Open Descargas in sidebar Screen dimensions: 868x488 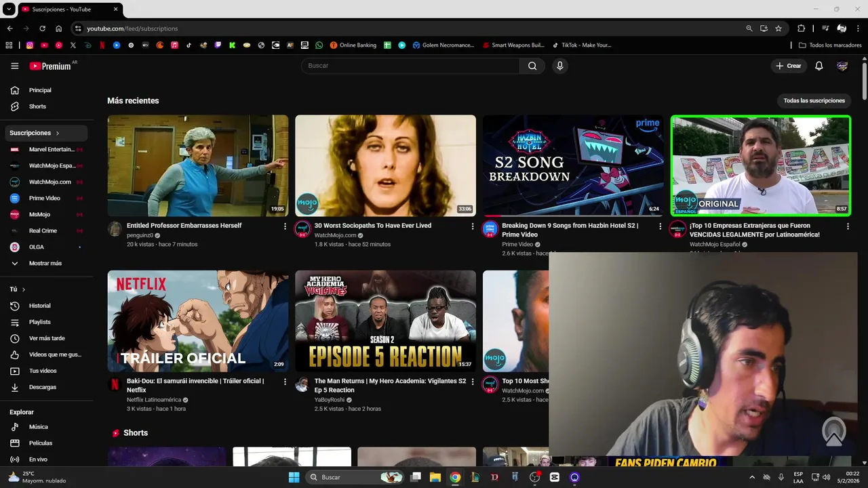45,387
